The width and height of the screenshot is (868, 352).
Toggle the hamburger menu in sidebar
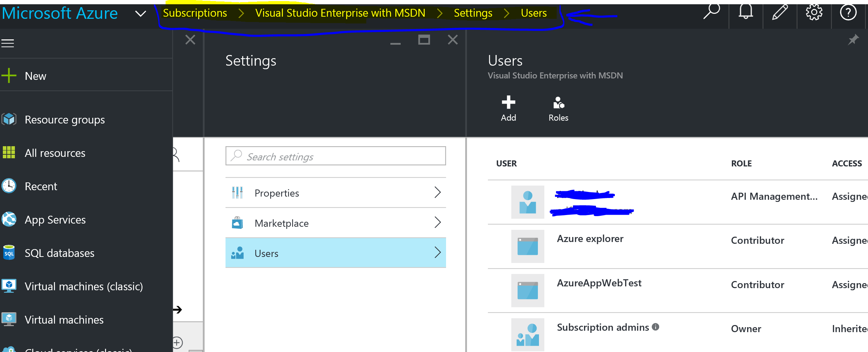(7, 43)
